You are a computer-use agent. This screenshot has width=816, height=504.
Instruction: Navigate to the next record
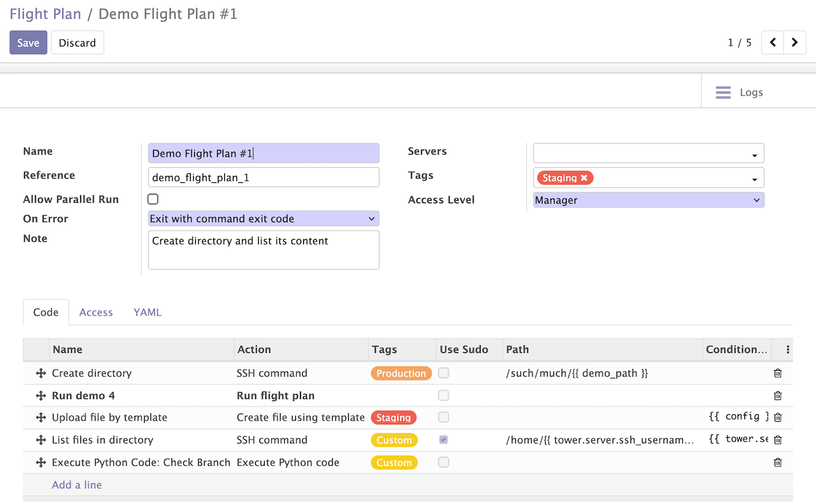point(794,42)
